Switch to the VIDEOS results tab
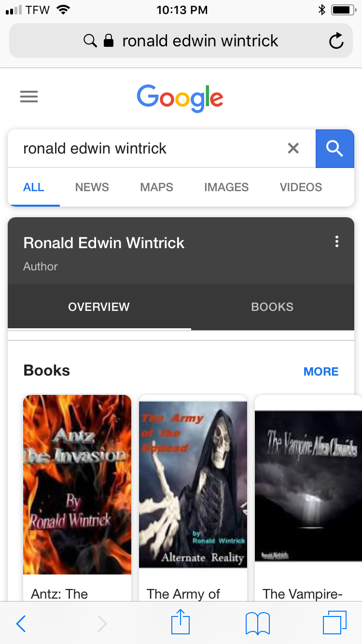Screen dimensions: 362x644 301,187
